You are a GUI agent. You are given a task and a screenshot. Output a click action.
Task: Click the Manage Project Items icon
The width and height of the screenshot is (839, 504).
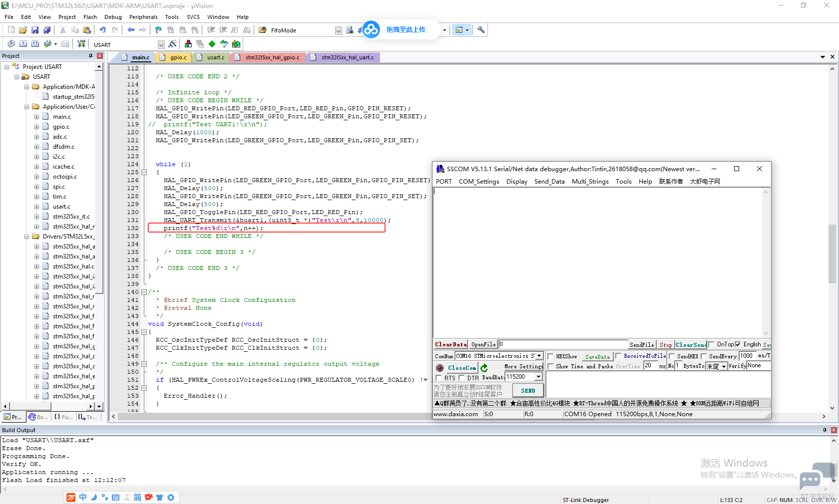click(188, 44)
